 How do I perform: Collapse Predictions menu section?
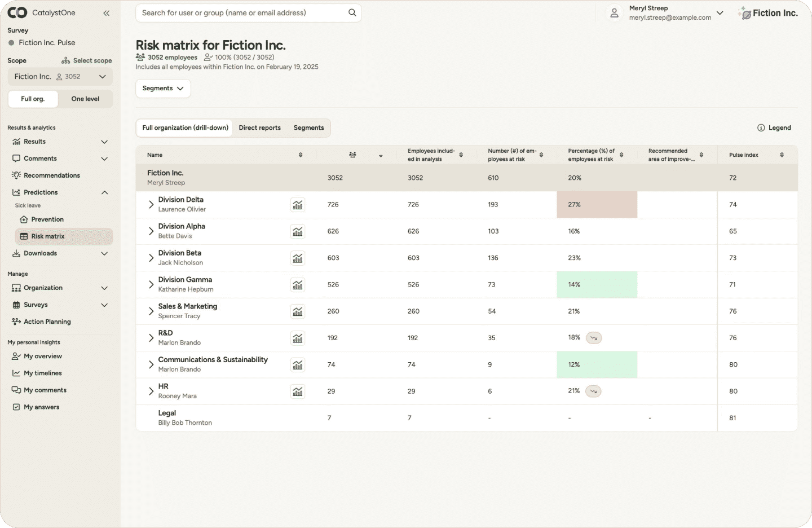point(104,193)
